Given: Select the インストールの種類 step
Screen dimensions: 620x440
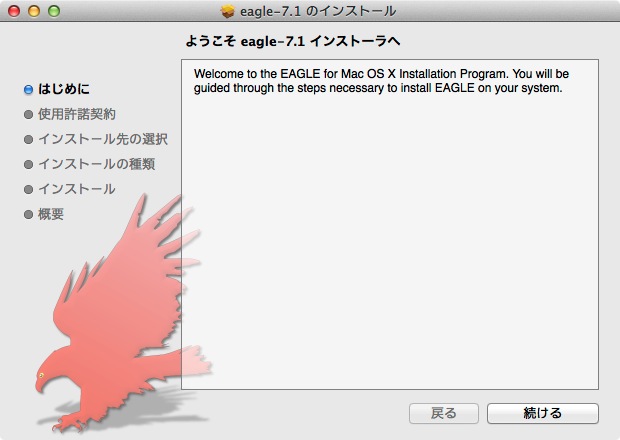Looking at the screenshot, I should click(96, 164).
